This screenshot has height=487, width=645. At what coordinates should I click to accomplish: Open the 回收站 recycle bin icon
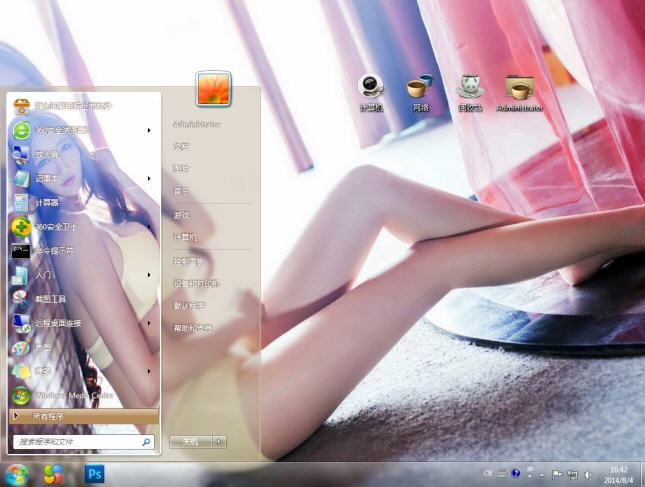click(470, 92)
